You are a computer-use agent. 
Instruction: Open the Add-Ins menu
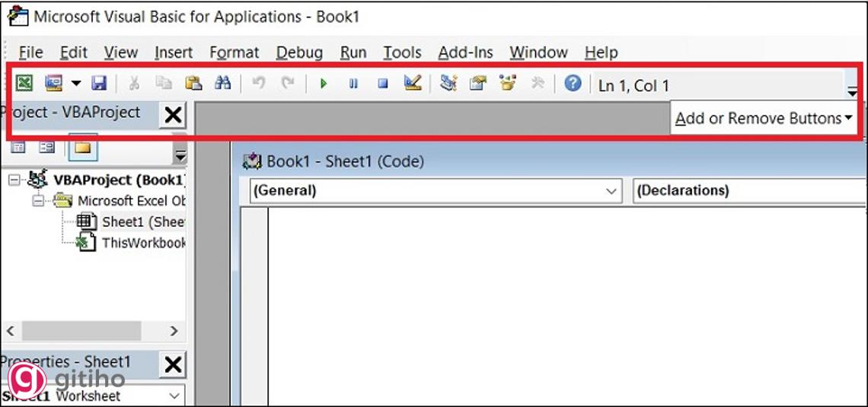(465, 52)
